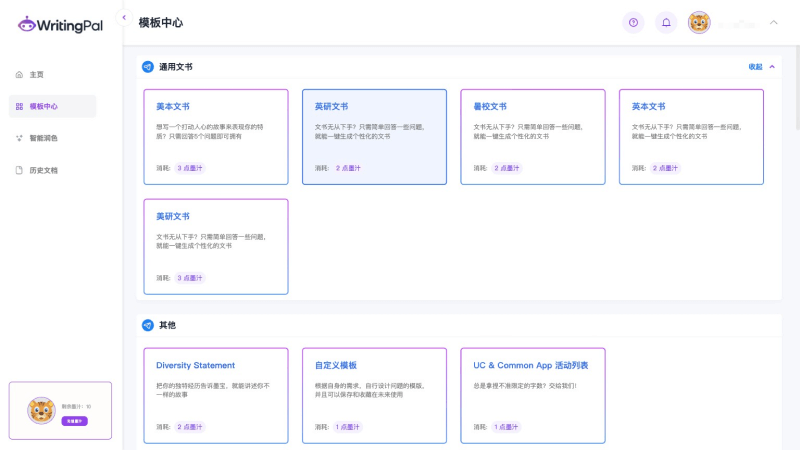This screenshot has height=450, width=800.
Task: Click the 智能润色 sidebar icon
Action: pos(19,138)
